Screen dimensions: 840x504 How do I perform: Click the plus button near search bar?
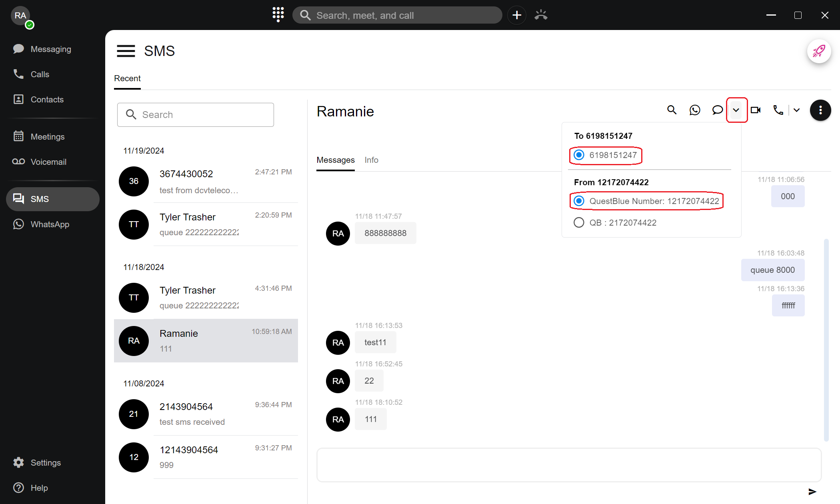(x=517, y=15)
